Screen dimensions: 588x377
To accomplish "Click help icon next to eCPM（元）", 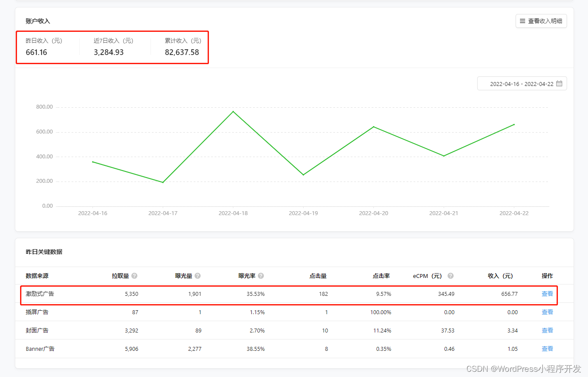I will point(451,276).
